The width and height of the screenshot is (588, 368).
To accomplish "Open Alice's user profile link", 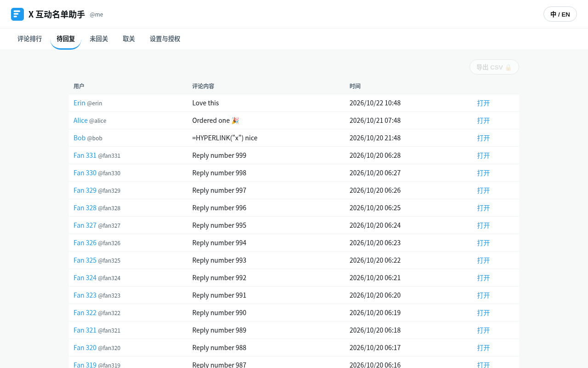I will [80, 121].
